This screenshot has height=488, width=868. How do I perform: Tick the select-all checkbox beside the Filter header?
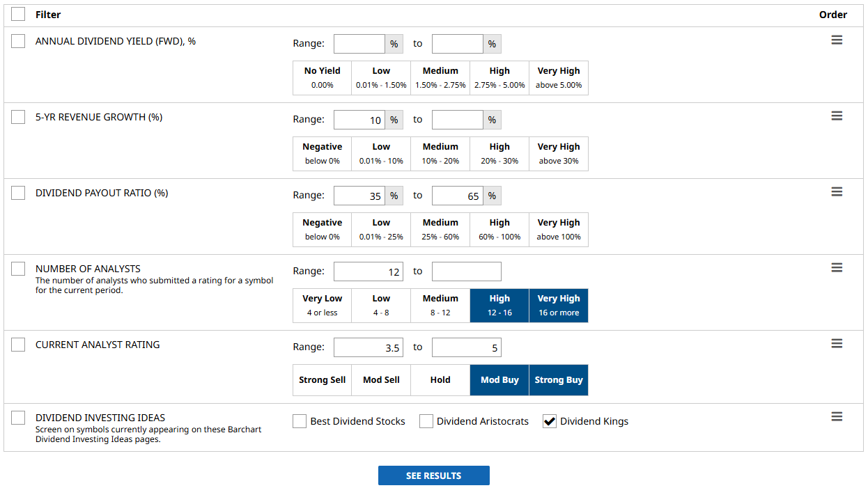(x=18, y=14)
